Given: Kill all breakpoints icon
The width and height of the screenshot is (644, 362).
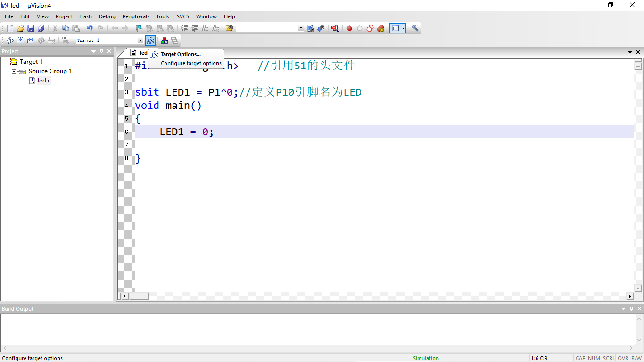Looking at the screenshot, I should click(380, 28).
